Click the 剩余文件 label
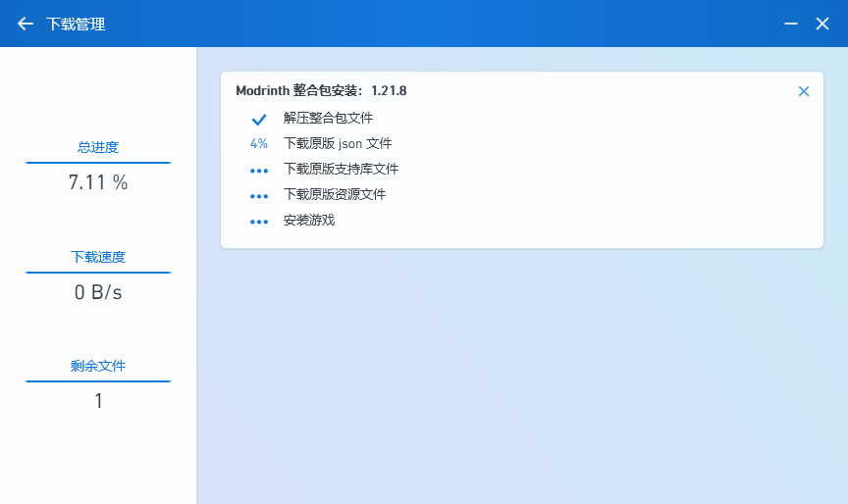 tap(98, 366)
